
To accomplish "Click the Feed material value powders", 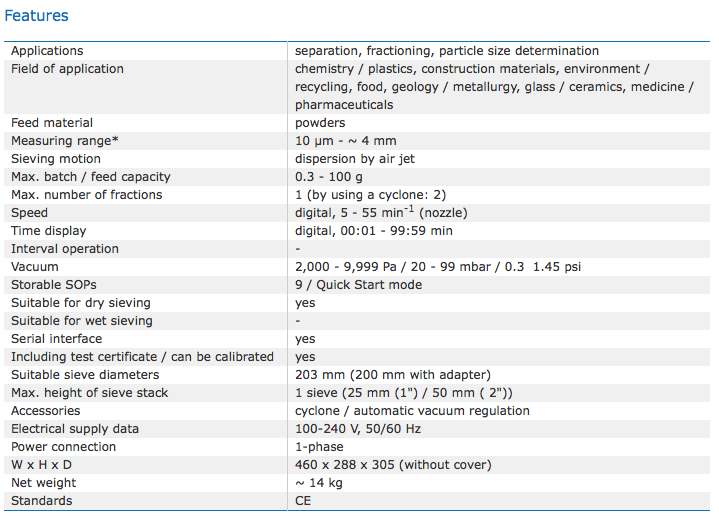I will 320,123.
